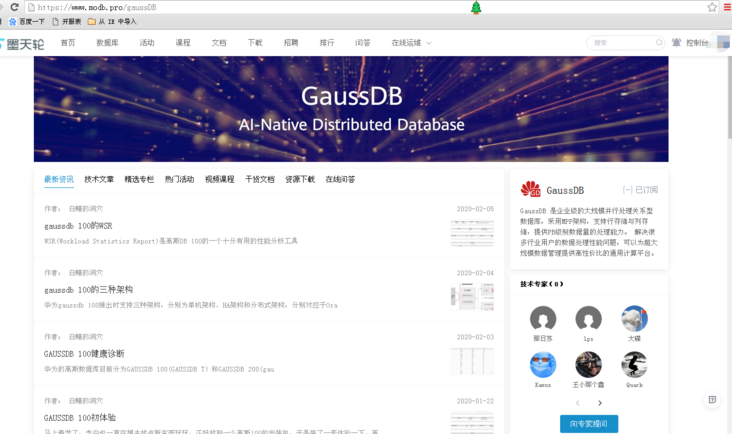Screen dimensions: 732x434
Task: Switch to the 技术文章 tab
Action: click(99, 179)
